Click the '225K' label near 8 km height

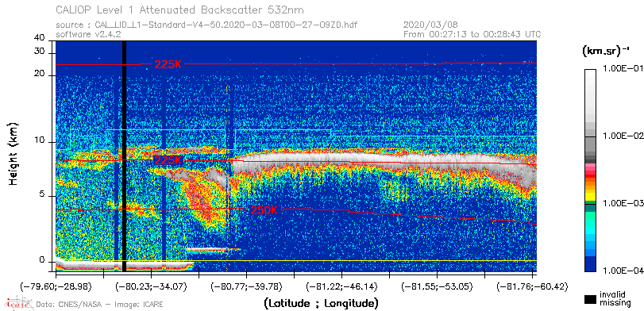(x=168, y=160)
